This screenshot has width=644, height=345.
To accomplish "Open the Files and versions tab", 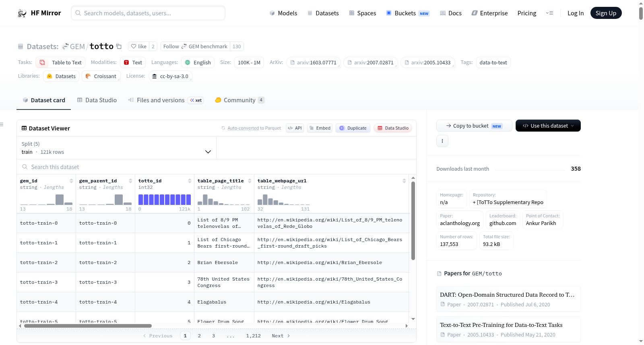I will 166,100.
